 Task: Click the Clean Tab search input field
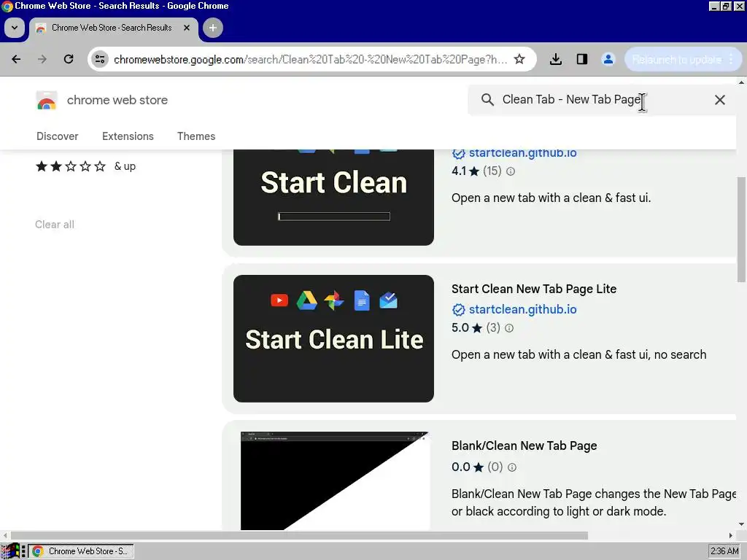coord(602,99)
